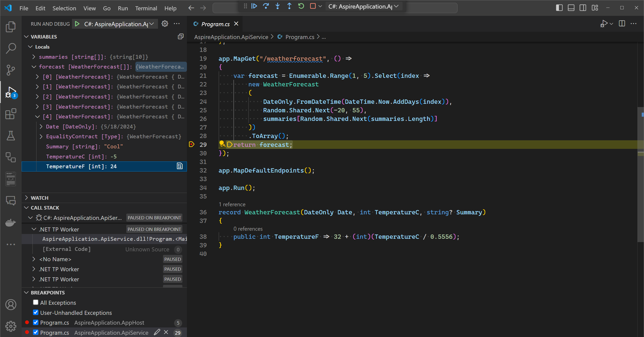
Task: Open the Testing beaker view in the sidebar
Action: pos(11,136)
